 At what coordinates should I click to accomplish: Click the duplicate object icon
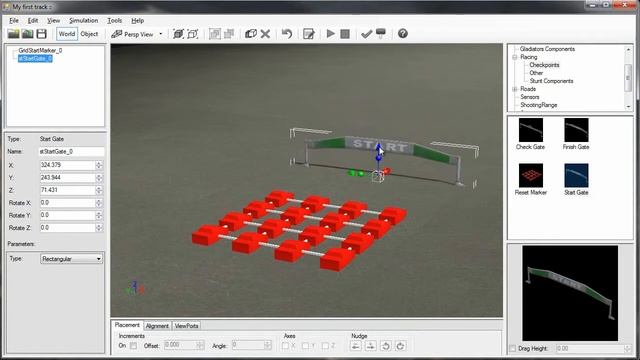pyautogui.click(x=251, y=34)
